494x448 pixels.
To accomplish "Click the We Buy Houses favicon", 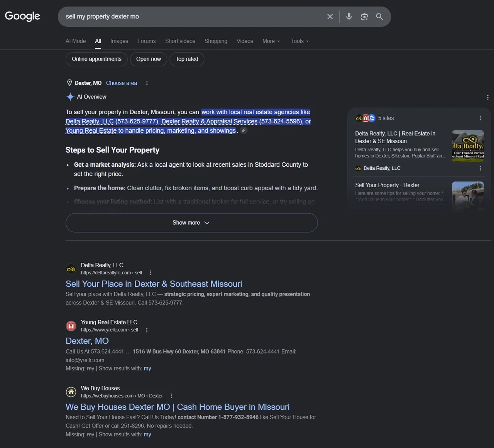I will coord(71,392).
